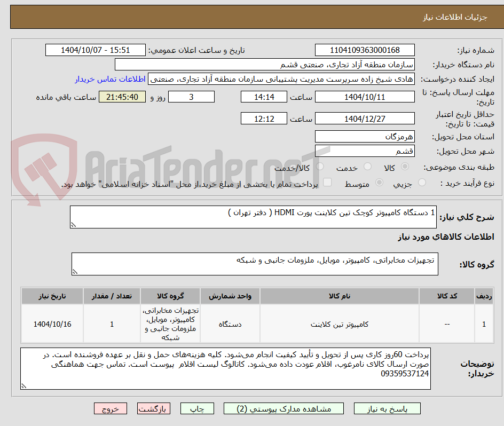This screenshot has width=504, height=426.
Task: Click the remaining days field showing 3
Action: tap(191, 97)
